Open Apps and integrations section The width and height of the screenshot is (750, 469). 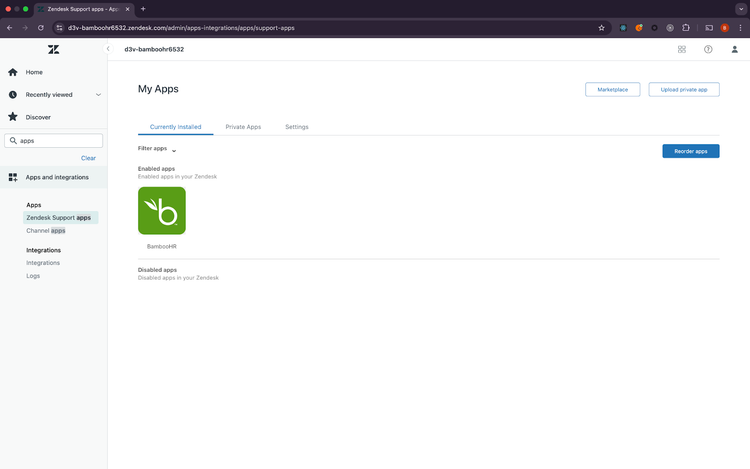pyautogui.click(x=54, y=177)
